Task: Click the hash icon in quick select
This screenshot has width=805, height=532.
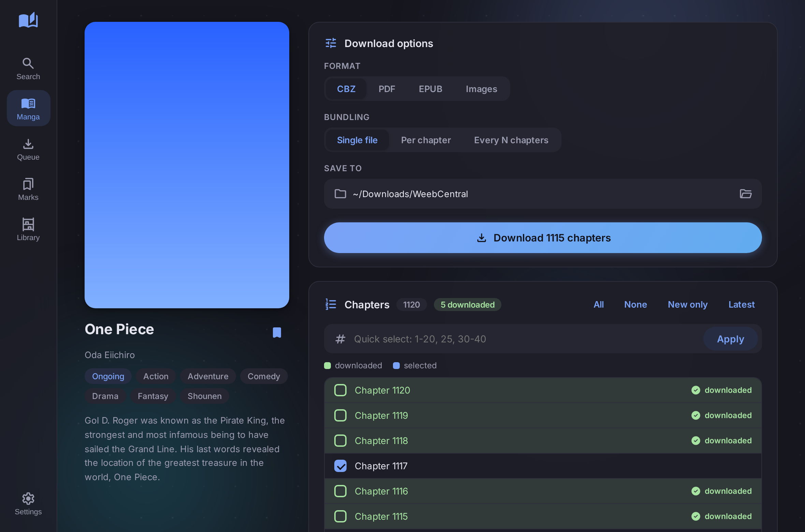Action: point(340,339)
